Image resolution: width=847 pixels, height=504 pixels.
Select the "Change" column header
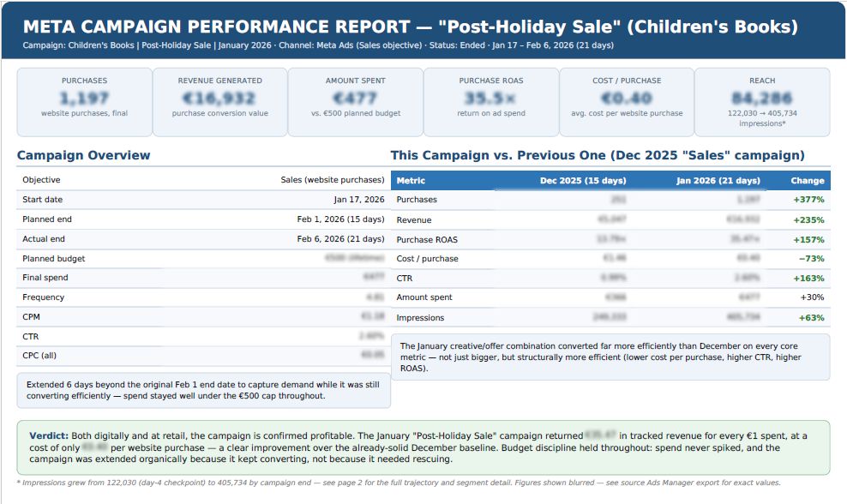808,181
